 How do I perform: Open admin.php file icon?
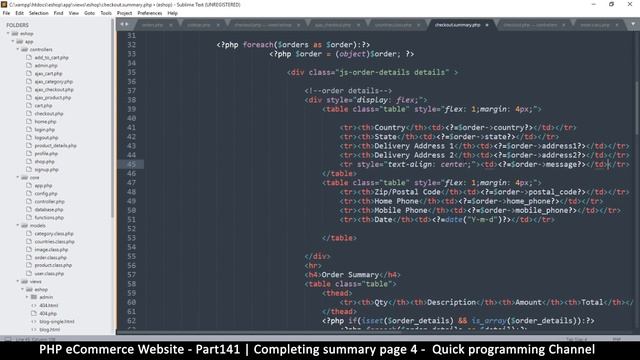point(29,65)
